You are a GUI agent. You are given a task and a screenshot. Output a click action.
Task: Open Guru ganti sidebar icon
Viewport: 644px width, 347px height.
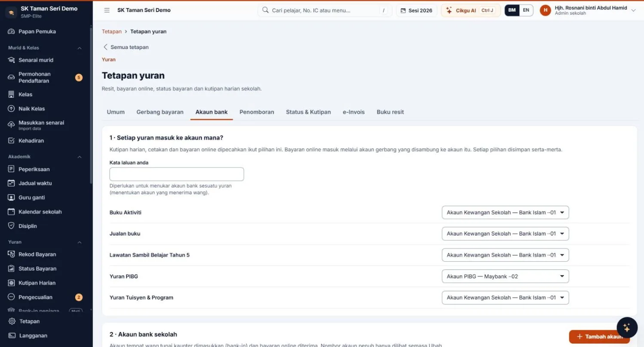pos(12,198)
